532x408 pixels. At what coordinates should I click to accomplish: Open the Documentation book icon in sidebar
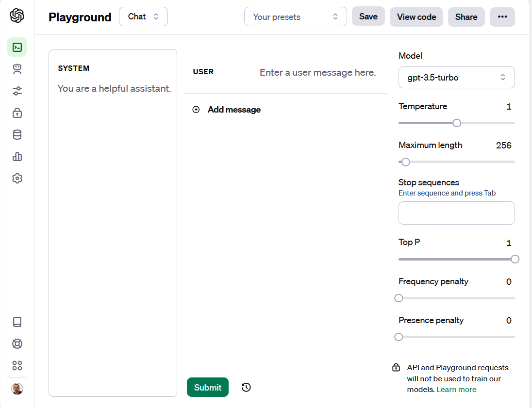17,322
